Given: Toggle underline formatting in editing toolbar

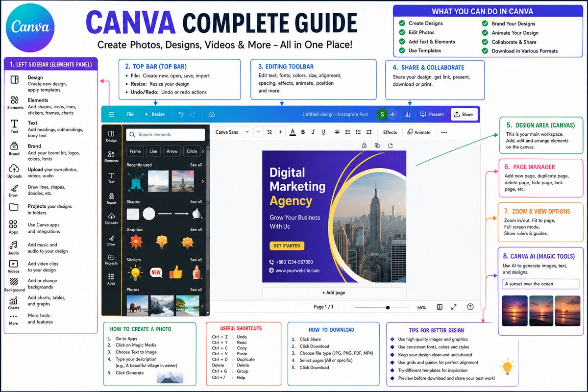Looking at the screenshot, I should click(x=323, y=132).
